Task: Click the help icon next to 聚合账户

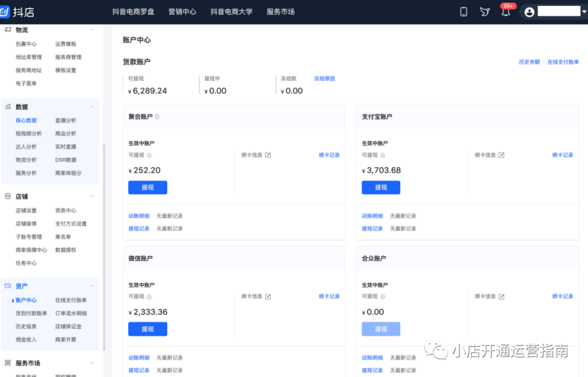Action: [157, 117]
